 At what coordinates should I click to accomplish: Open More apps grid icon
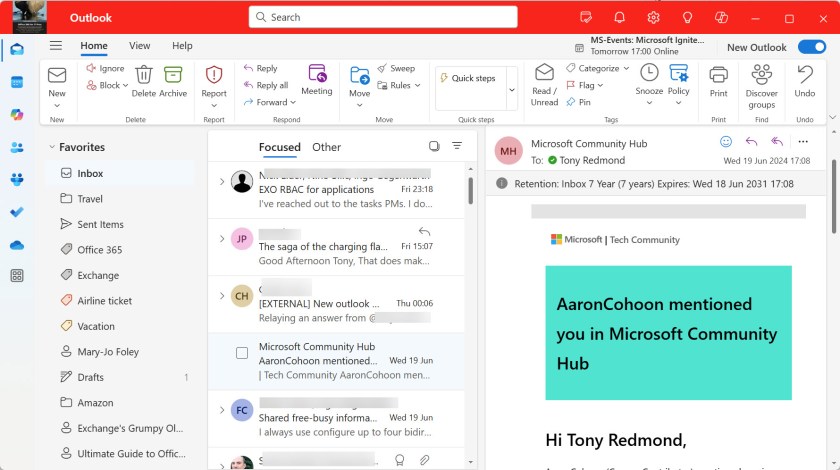click(x=17, y=275)
